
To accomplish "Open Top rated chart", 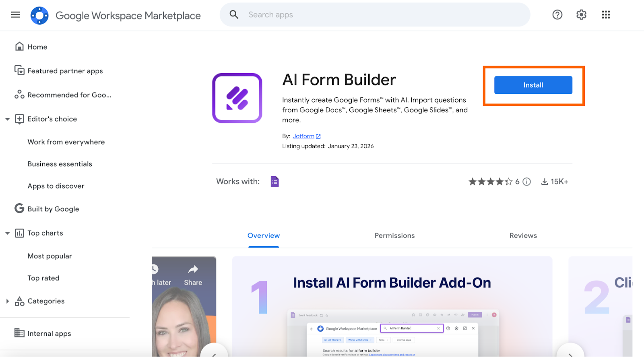I will point(43,278).
